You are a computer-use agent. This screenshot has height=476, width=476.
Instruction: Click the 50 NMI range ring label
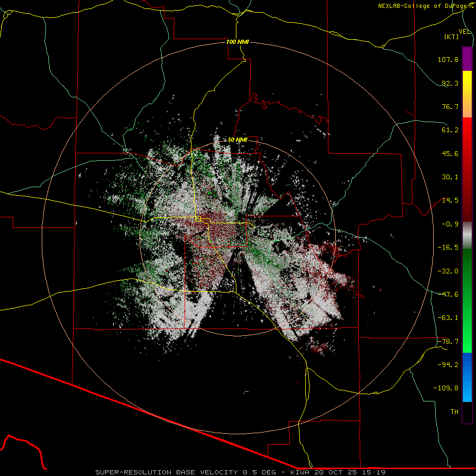tap(237, 140)
